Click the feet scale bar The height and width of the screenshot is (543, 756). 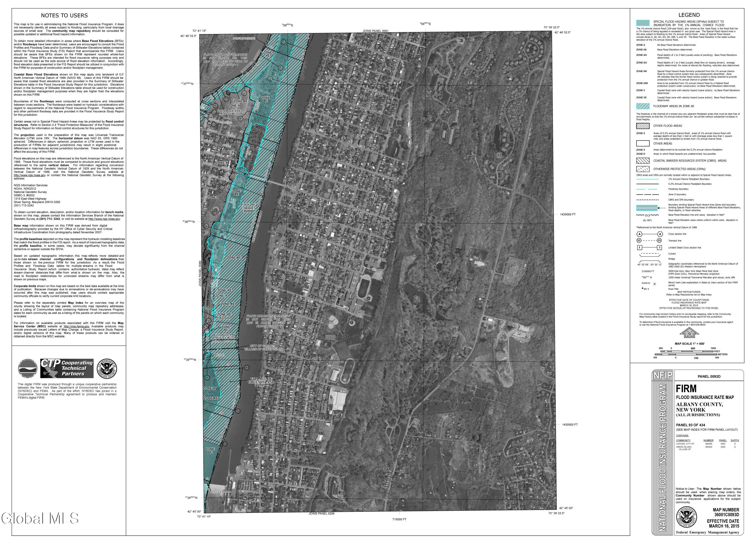coord(687,351)
